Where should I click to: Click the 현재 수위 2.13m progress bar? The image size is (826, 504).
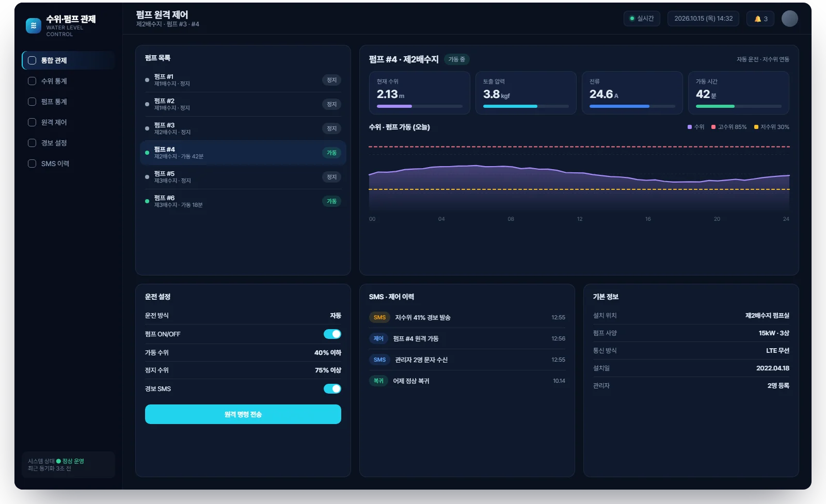pos(420,106)
